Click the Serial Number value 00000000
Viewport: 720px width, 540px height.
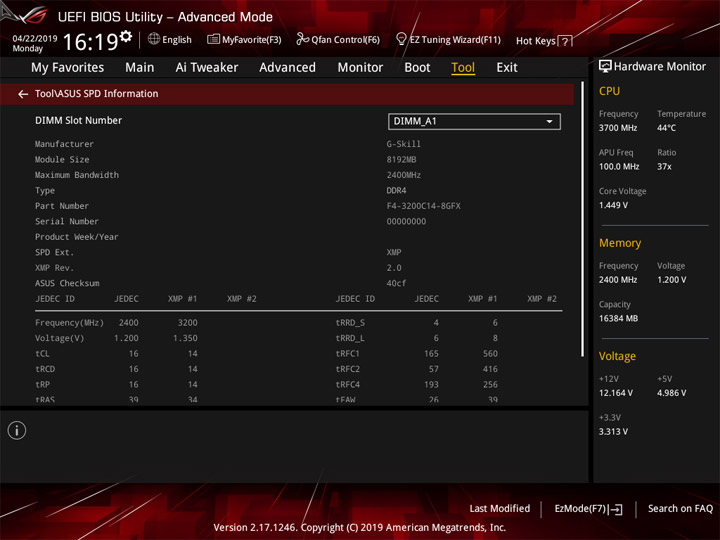click(x=406, y=221)
